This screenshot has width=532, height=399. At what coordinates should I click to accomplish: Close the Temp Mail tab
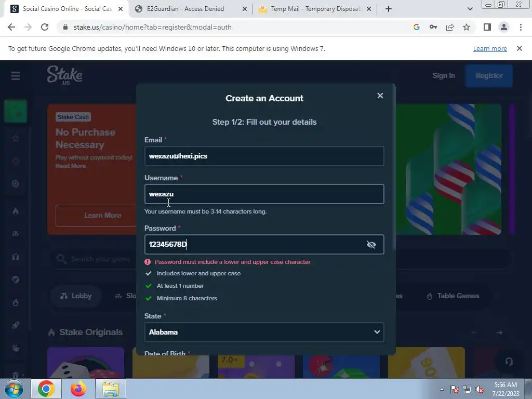(x=369, y=9)
